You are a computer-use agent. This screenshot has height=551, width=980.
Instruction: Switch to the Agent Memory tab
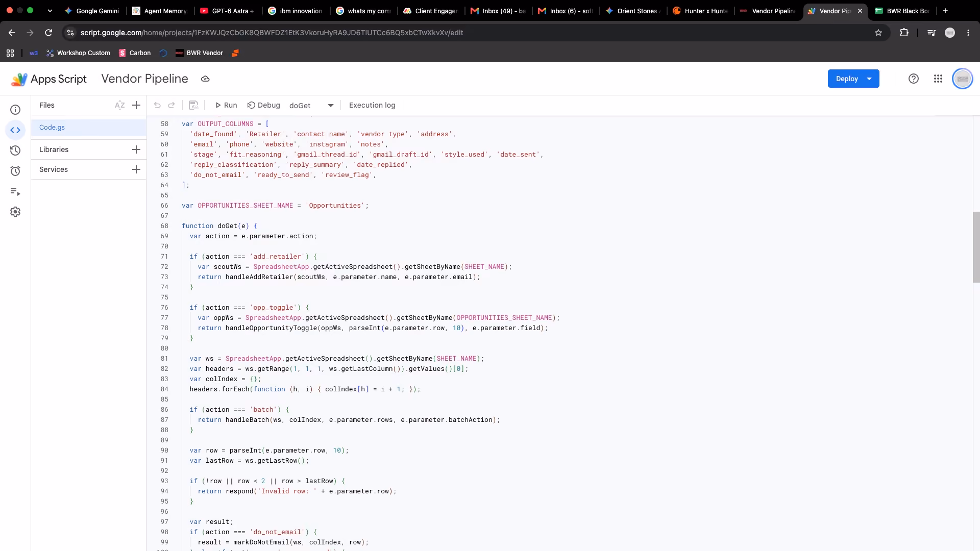(160, 11)
